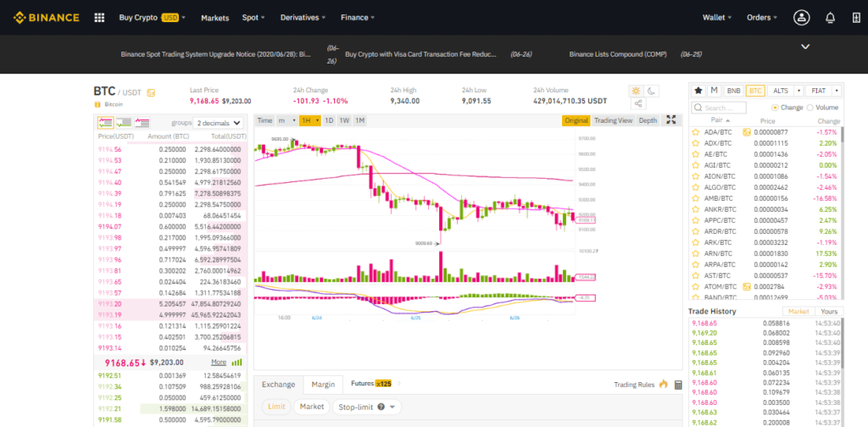
Task: Click the pair search input field
Action: [719, 108]
